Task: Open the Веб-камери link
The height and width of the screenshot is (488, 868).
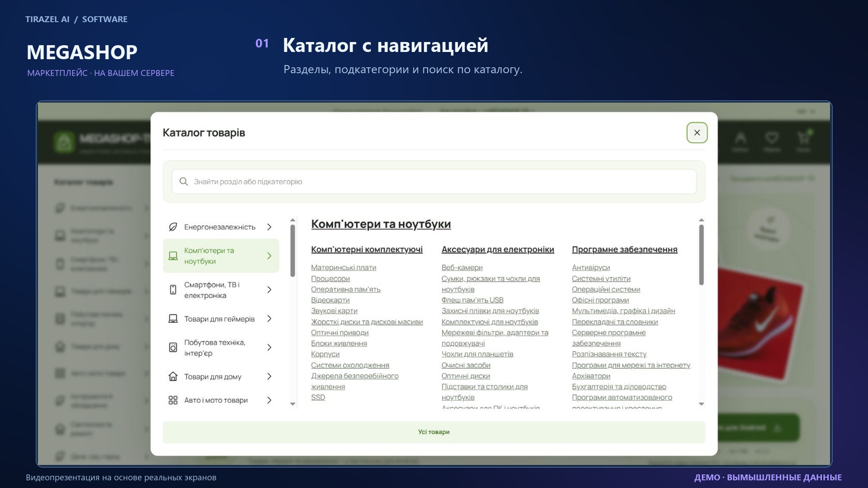Action: click(x=462, y=267)
